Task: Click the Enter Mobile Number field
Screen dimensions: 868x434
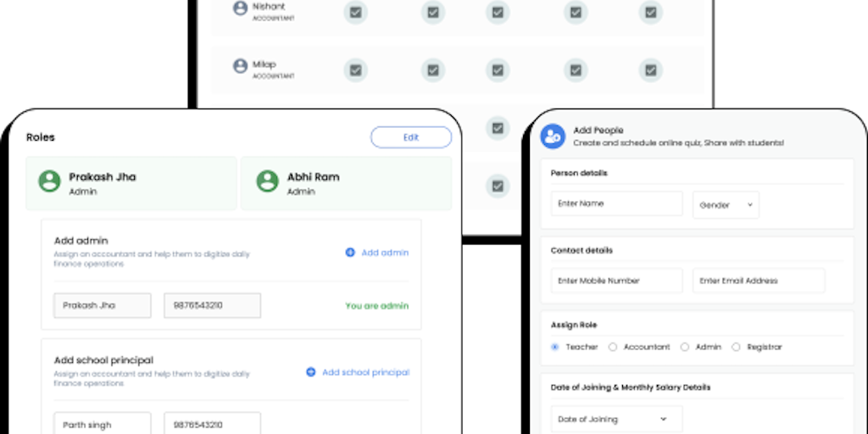Action: (x=617, y=281)
